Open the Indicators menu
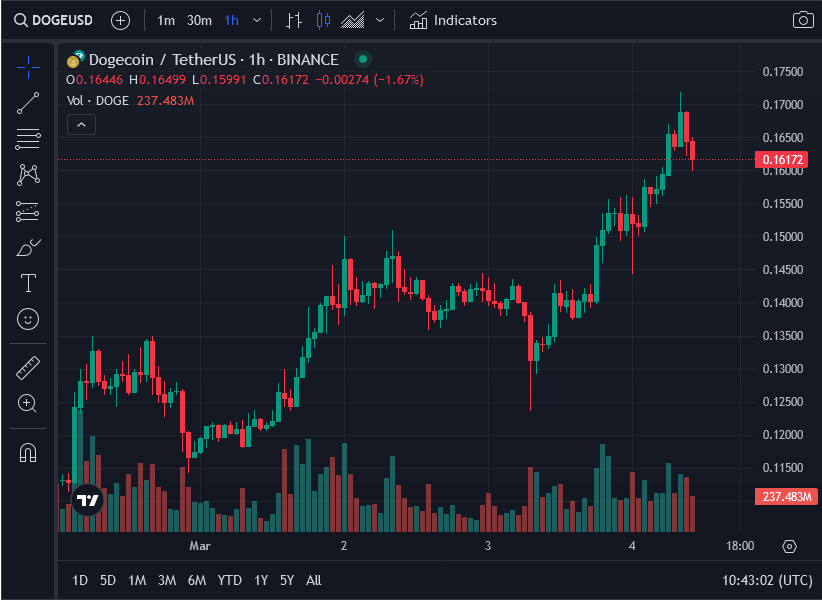 (x=453, y=20)
